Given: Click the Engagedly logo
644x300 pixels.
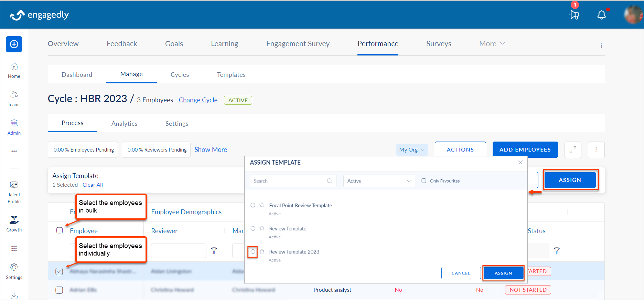Looking at the screenshot, I should point(40,15).
